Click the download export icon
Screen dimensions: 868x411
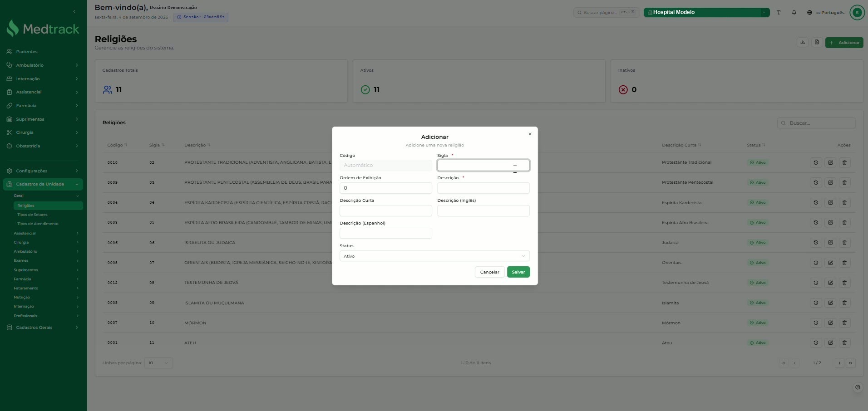803,42
